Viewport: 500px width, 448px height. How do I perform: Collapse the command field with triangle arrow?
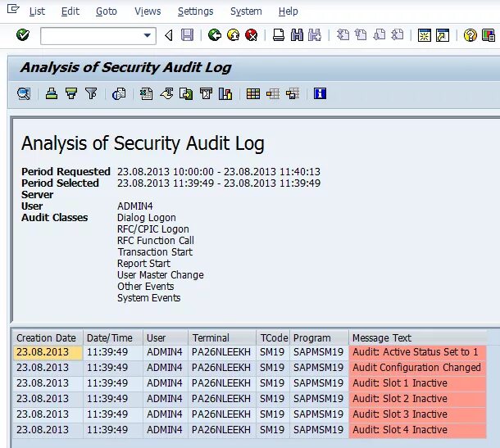point(169,35)
